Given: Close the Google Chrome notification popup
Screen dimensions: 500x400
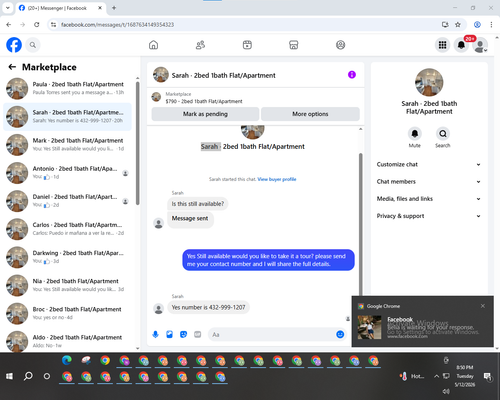Looking at the screenshot, I should pos(483,306).
